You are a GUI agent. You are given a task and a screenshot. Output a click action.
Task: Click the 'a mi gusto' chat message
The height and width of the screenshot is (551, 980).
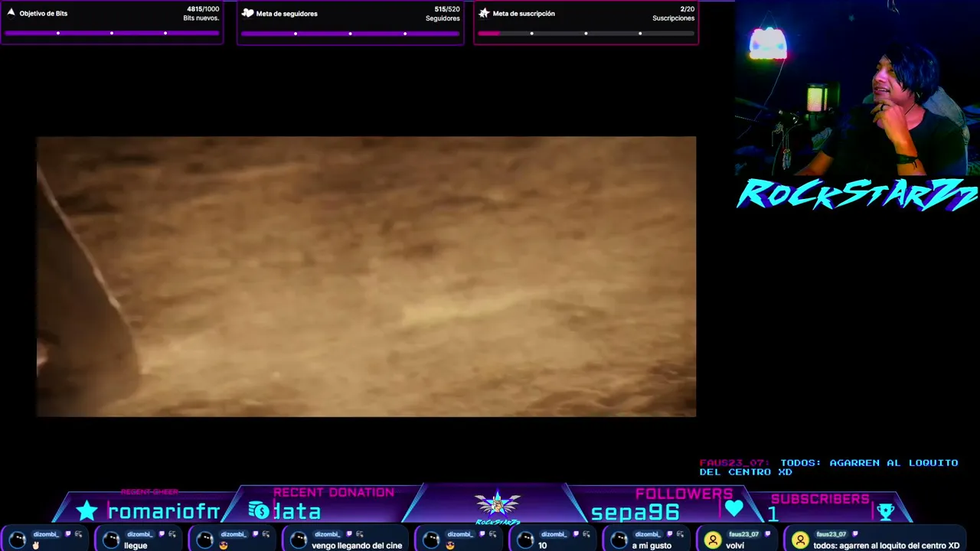652,546
